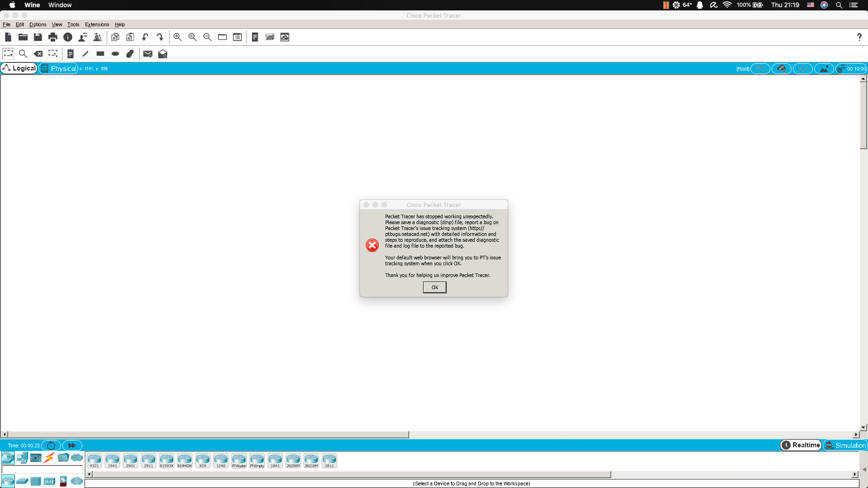
Task: Select the Switches subcategory
Action: pos(22,481)
